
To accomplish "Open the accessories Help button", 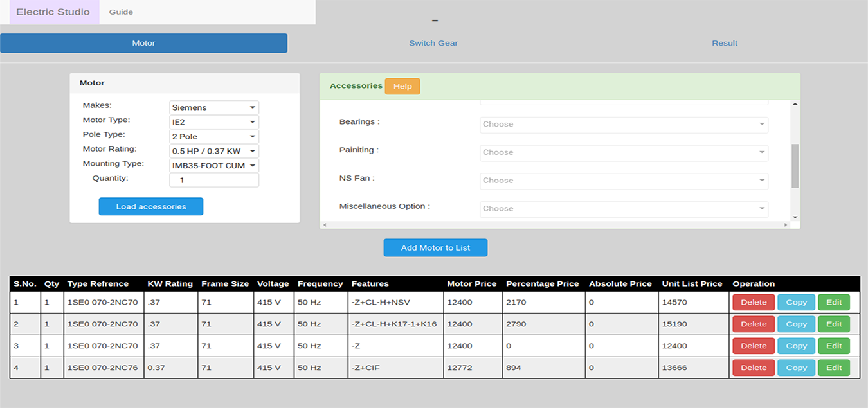I will point(402,87).
